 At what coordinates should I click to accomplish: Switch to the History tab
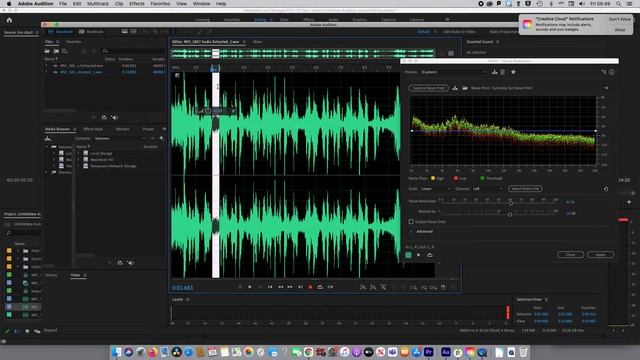click(x=51, y=276)
